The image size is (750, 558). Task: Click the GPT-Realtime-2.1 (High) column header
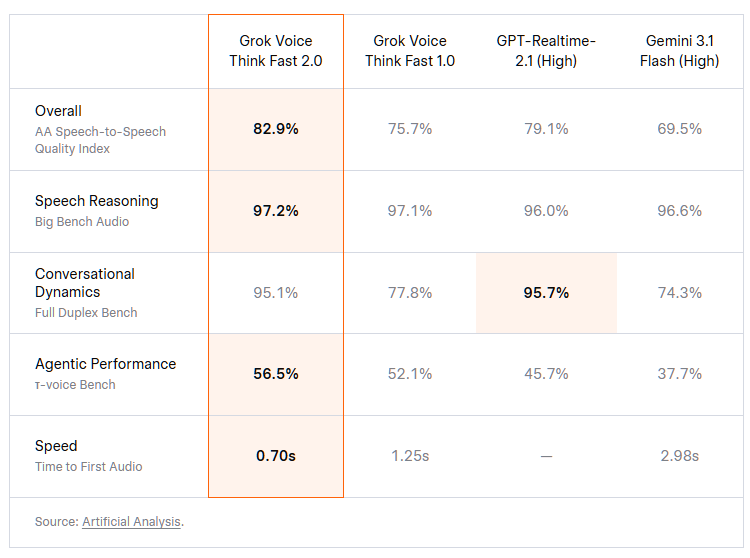click(546, 51)
